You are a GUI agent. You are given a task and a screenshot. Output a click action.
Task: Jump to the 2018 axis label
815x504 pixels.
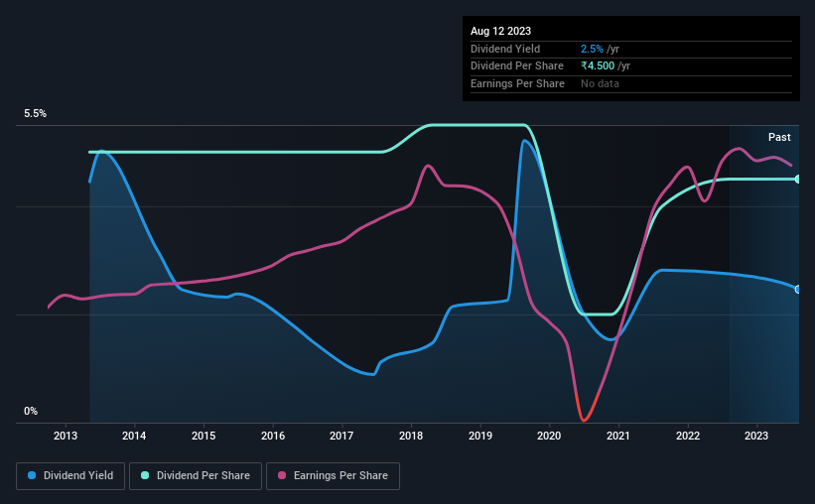point(411,436)
